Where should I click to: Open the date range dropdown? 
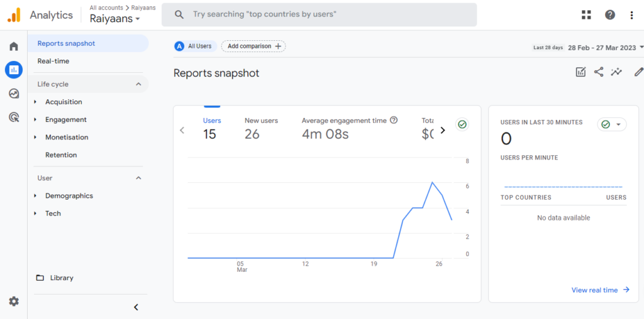[x=606, y=47]
